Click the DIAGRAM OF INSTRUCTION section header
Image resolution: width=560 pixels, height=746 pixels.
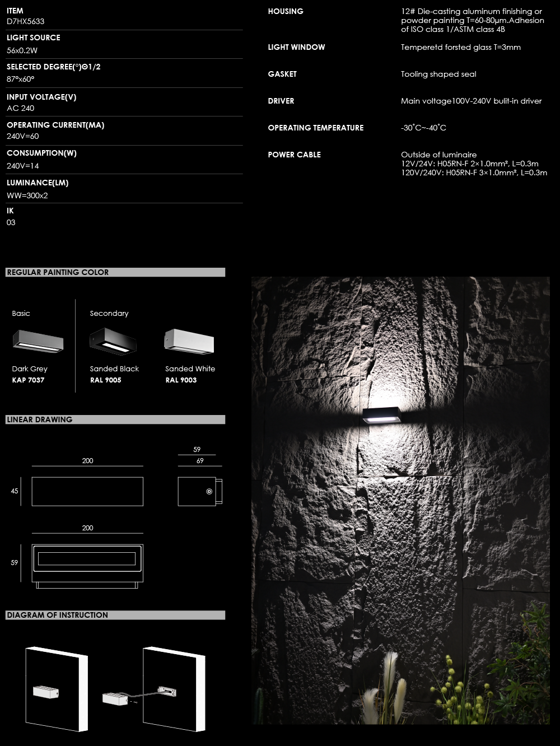[x=115, y=615]
